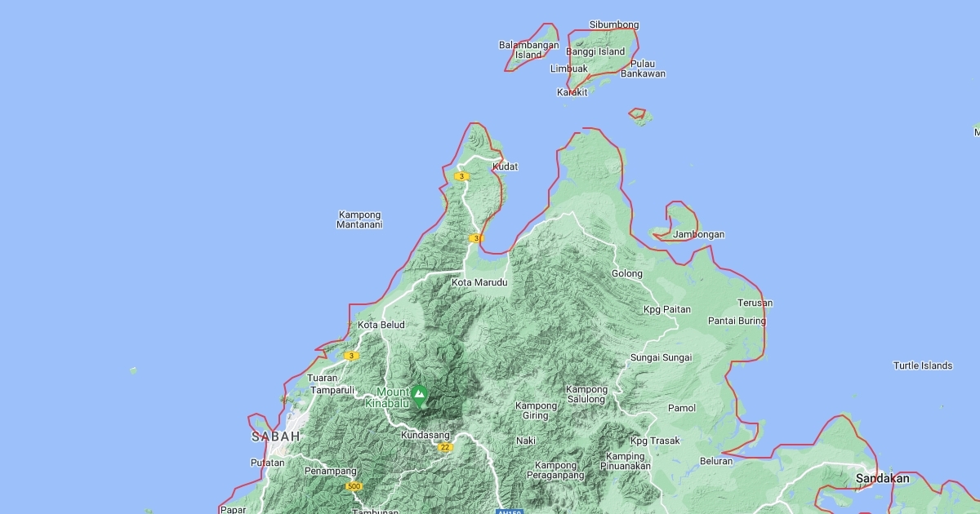Select the SABAH state label
Viewport: 980px width, 514px height.
275,436
